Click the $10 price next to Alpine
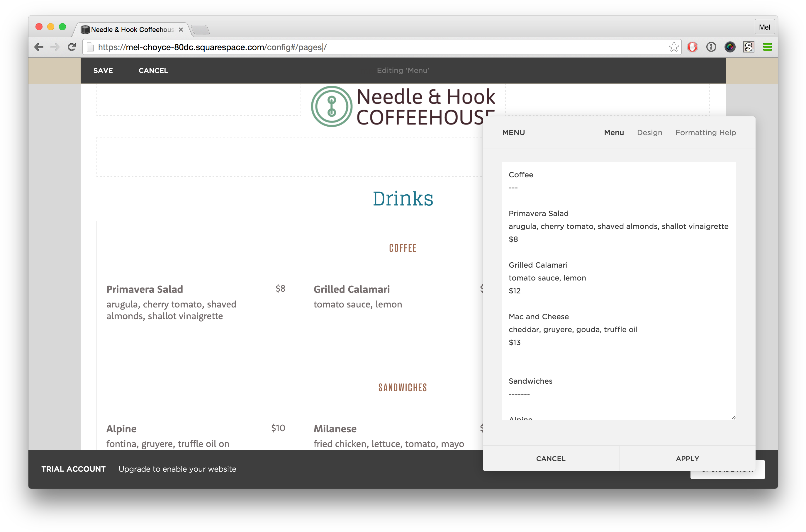Image resolution: width=806 pixels, height=532 pixels. click(x=278, y=428)
